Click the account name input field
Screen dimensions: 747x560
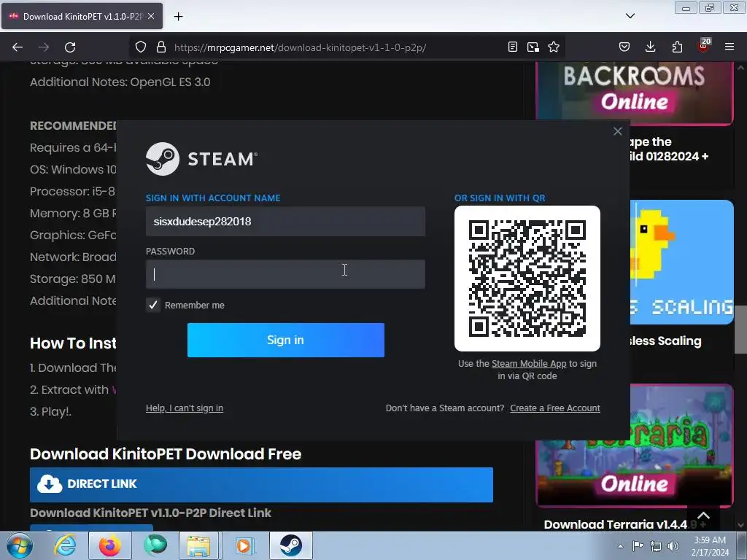pyautogui.click(x=285, y=222)
